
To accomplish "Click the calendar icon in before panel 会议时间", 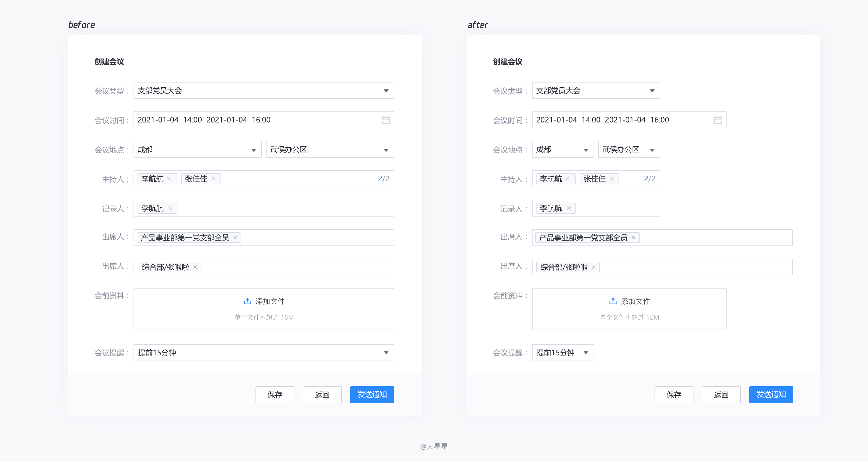I will [385, 120].
